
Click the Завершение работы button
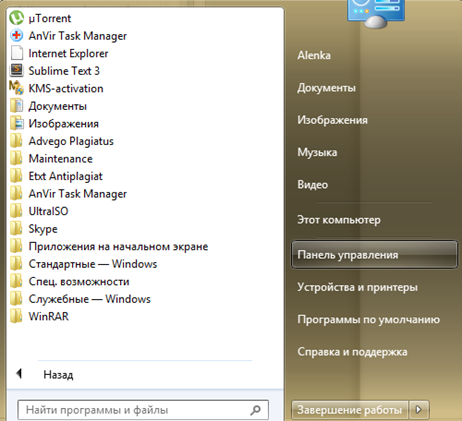[x=350, y=409]
